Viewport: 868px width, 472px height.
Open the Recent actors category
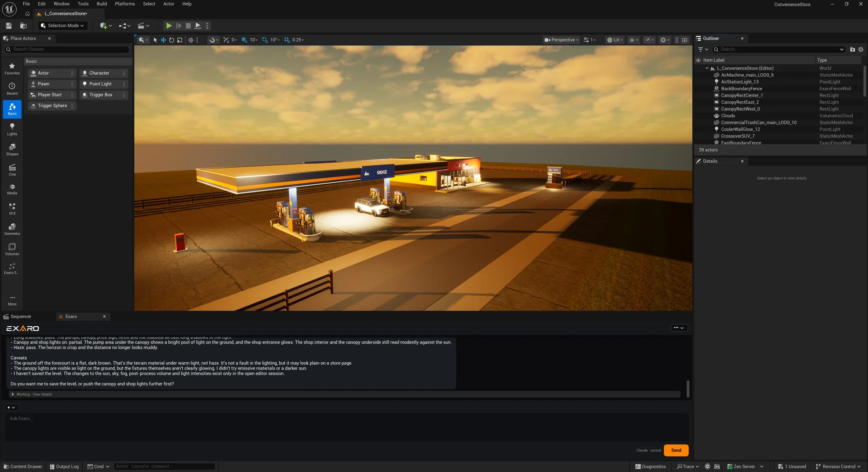(12, 89)
